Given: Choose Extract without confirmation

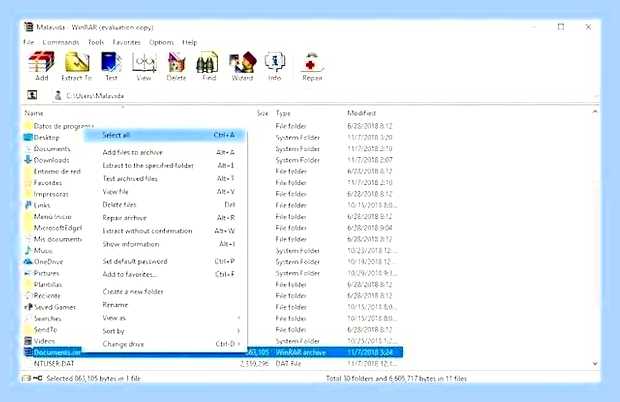Looking at the screenshot, I should 165,231.
